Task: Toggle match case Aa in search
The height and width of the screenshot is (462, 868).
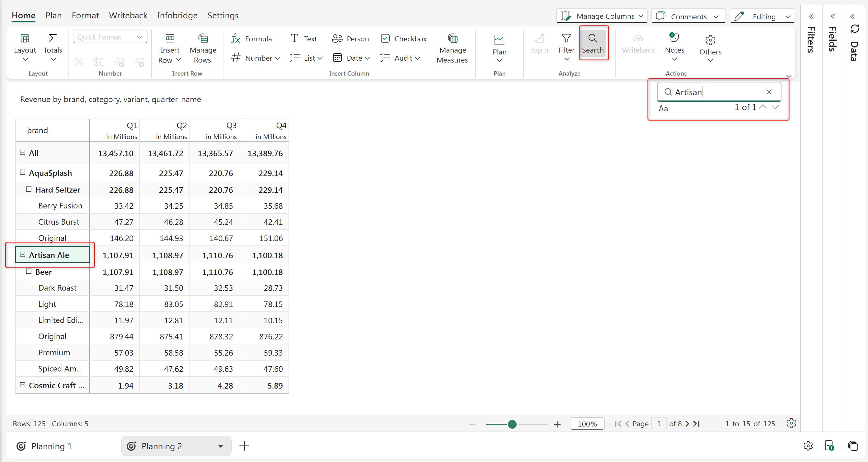Action: pyautogui.click(x=663, y=109)
